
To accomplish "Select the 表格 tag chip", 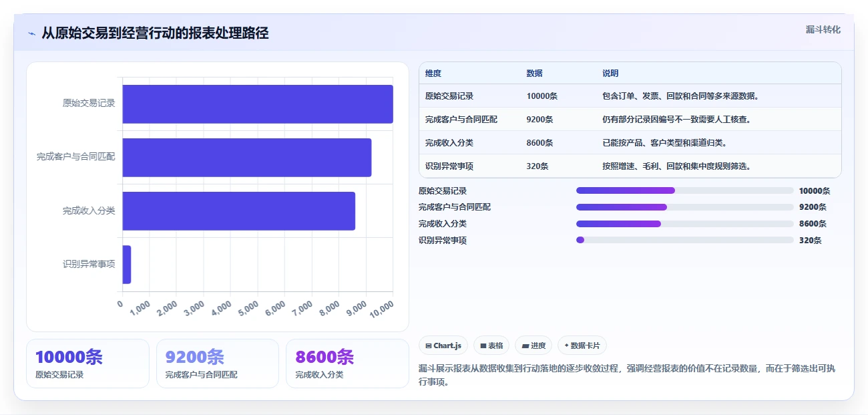I will click(491, 345).
